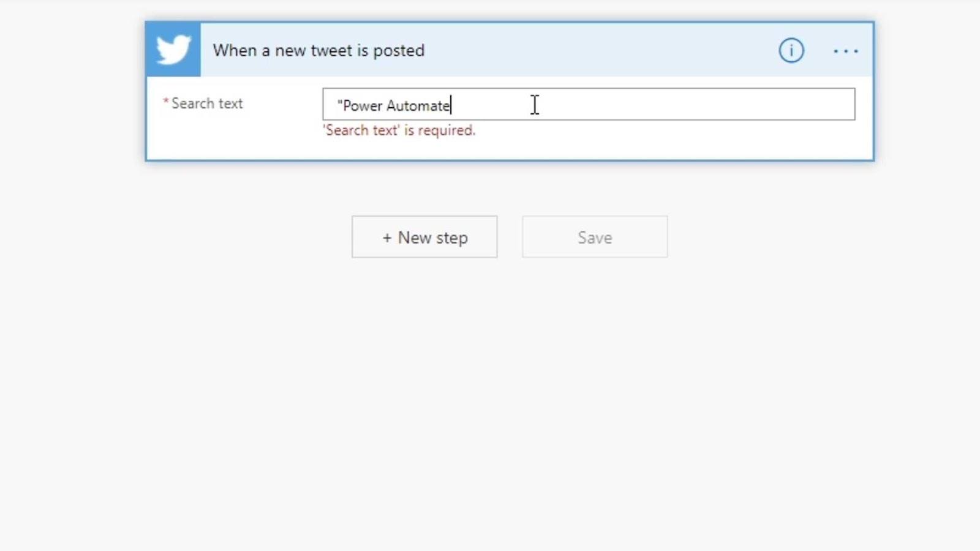Select the red required asterisk by Search text
The height and width of the screenshot is (551, 980).
tap(165, 102)
